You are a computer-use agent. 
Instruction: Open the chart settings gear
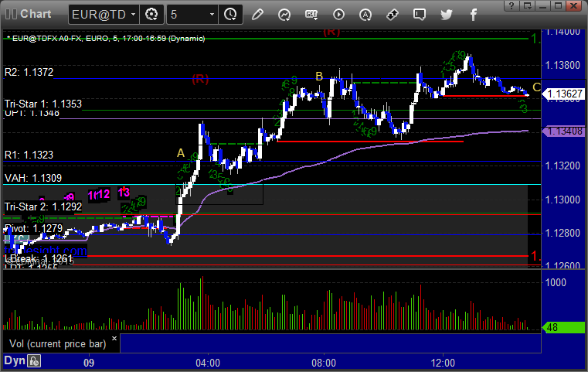tap(151, 15)
